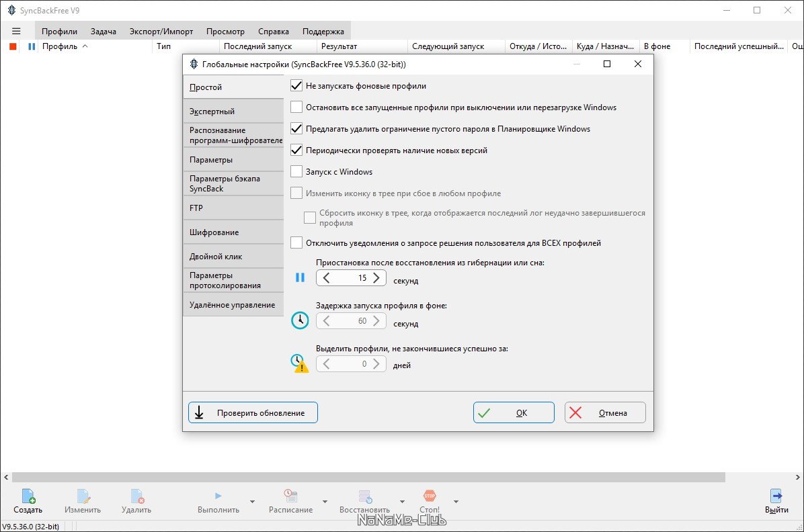Open the Просмотр menu
Viewport: 804px width, 532px height.
pos(226,32)
